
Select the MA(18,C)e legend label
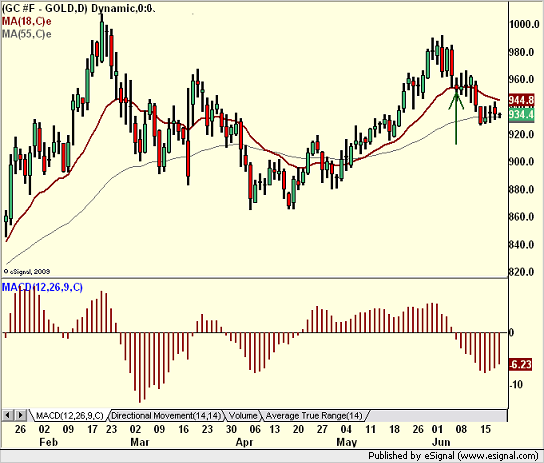[27, 22]
